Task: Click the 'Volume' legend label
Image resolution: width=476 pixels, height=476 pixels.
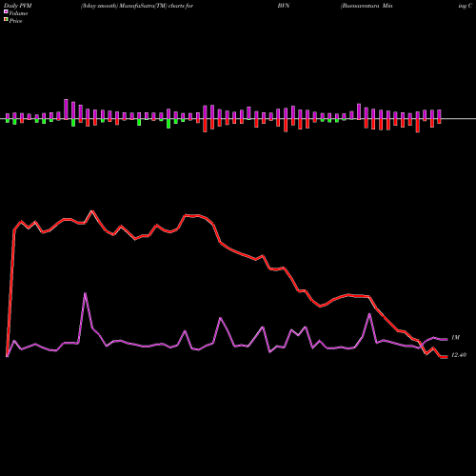Action: pos(18,13)
